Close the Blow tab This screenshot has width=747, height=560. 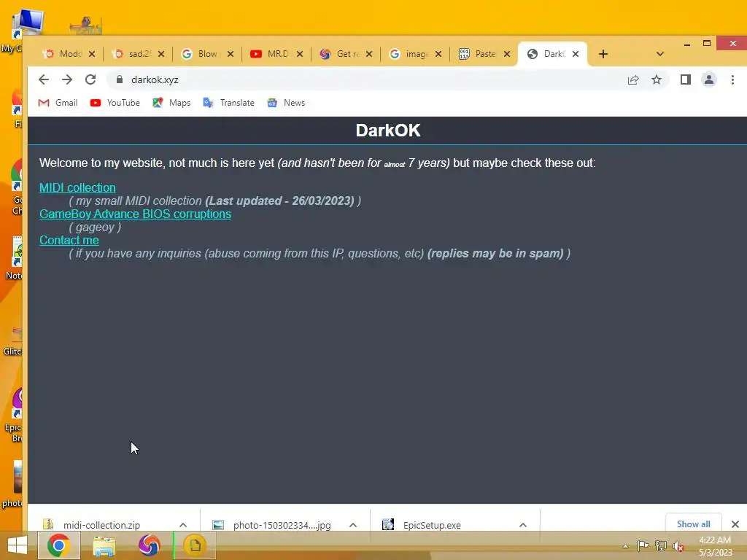(x=231, y=54)
